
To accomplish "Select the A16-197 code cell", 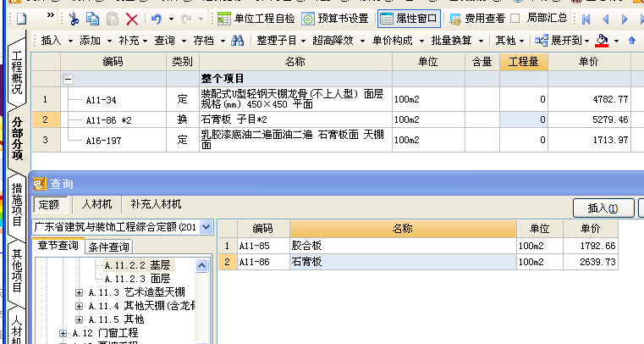I will (113, 140).
